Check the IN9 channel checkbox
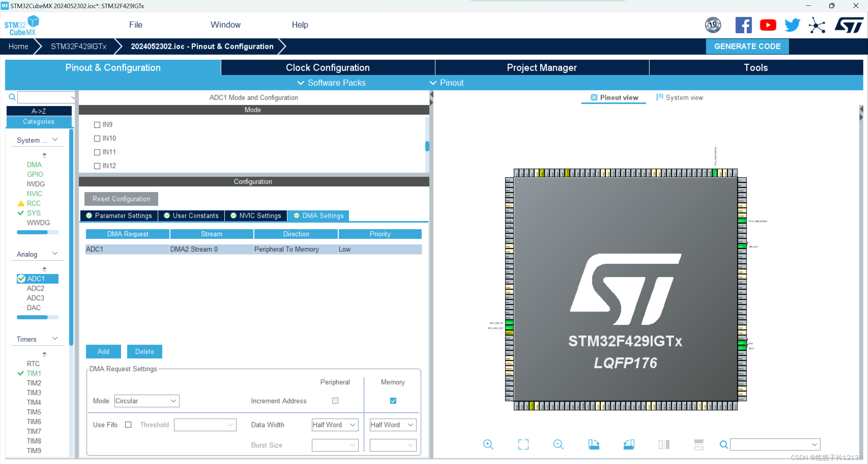Image resolution: width=868 pixels, height=464 pixels. click(97, 124)
